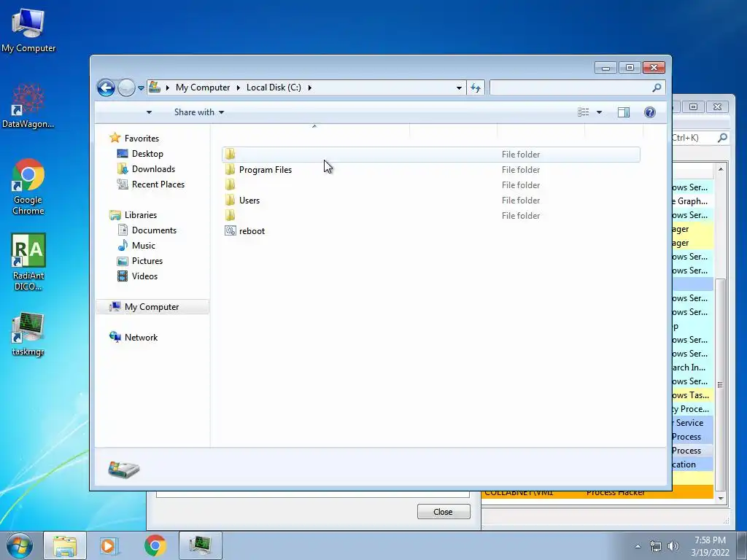
Task: Click the Program Files folder icon
Action: tap(230, 169)
